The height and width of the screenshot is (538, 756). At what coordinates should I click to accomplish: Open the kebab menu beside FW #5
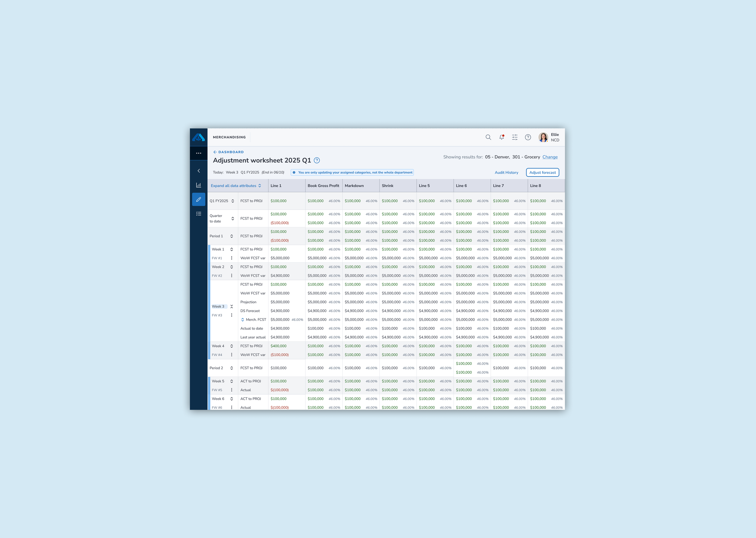(x=231, y=390)
